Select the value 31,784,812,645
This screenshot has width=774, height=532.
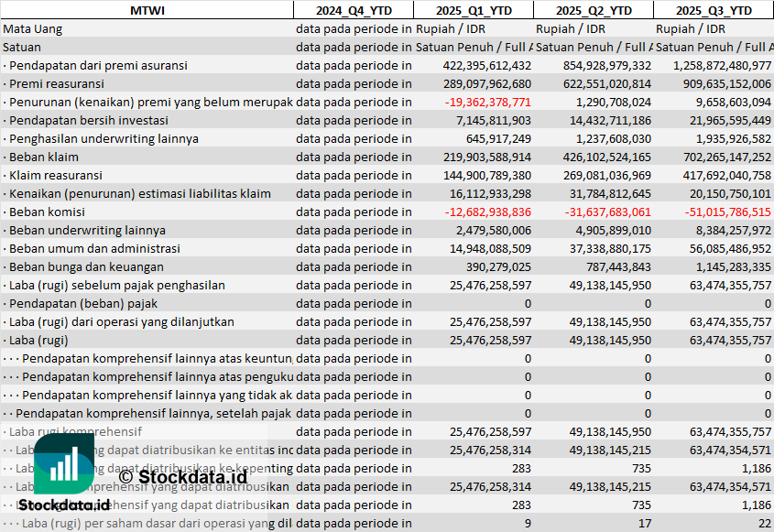click(x=610, y=193)
